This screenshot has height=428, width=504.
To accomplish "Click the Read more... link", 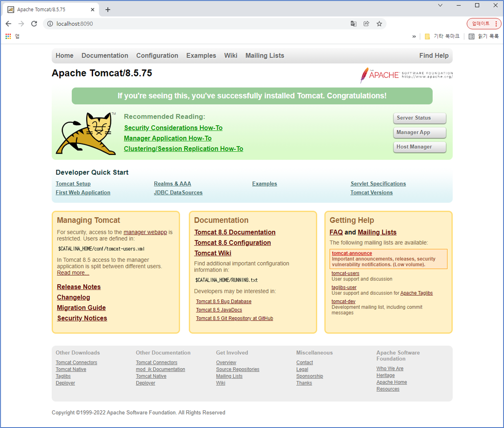I will click(x=73, y=273).
